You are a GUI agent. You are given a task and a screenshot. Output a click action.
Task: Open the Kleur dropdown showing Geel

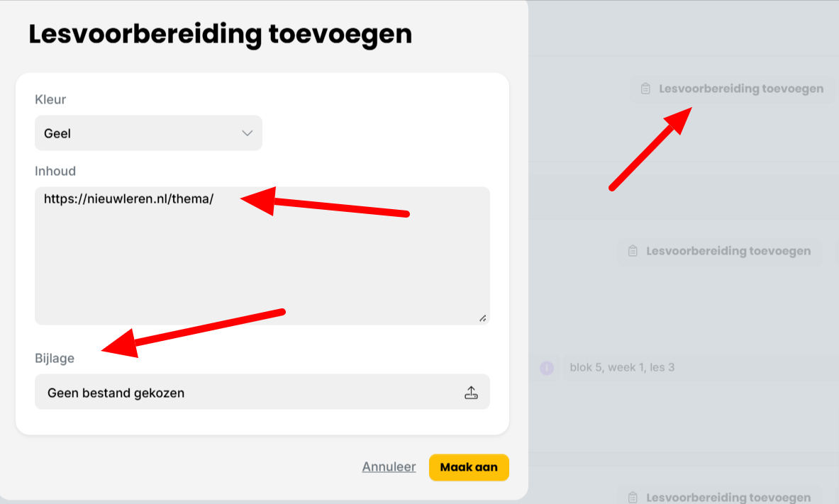point(148,133)
